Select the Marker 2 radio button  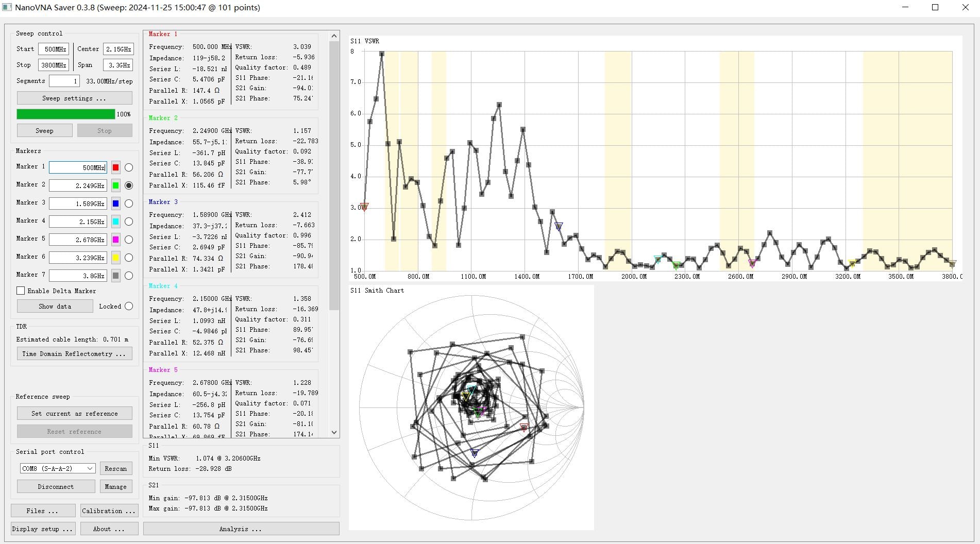click(x=129, y=185)
